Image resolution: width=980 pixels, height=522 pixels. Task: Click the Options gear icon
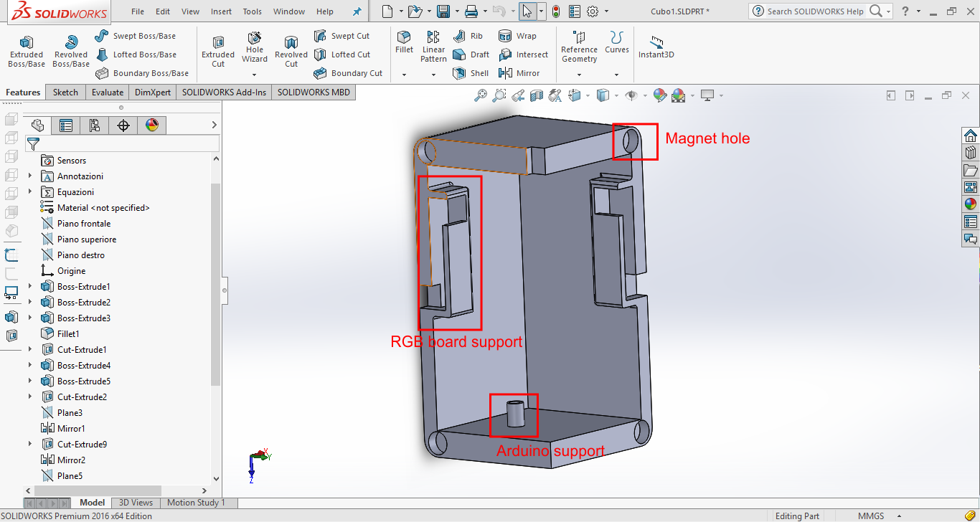pos(593,11)
